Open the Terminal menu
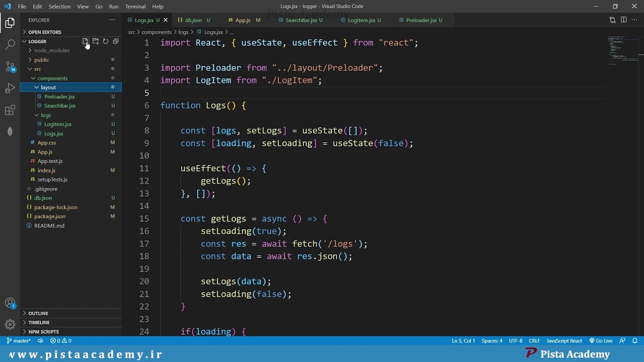The image size is (644, 362). click(135, 7)
